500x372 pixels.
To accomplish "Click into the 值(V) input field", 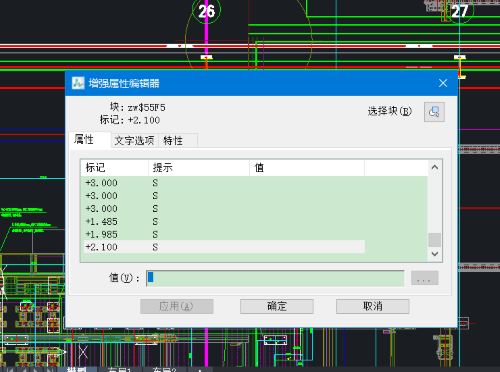I will tap(275, 278).
